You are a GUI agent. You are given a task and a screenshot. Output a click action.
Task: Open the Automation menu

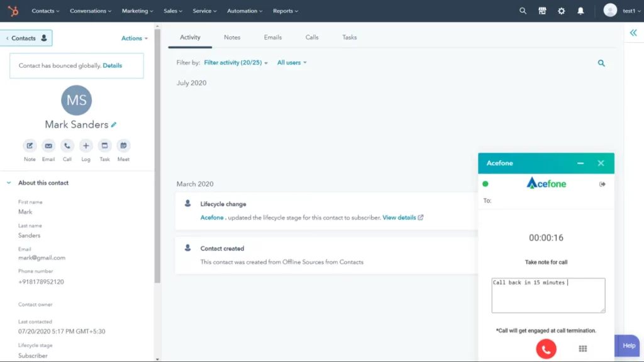[x=245, y=11]
